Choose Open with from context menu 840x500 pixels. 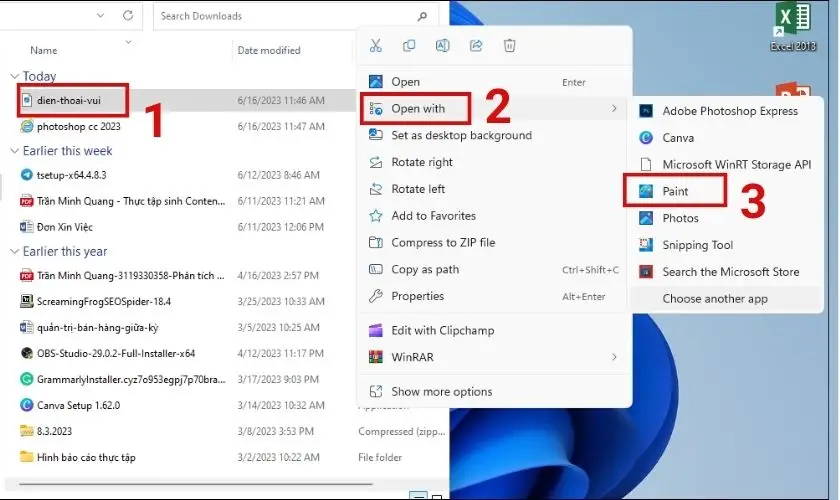(494, 108)
